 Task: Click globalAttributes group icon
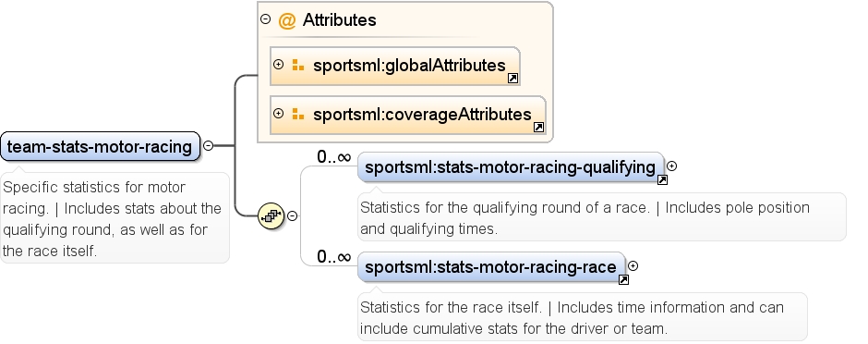(x=298, y=66)
